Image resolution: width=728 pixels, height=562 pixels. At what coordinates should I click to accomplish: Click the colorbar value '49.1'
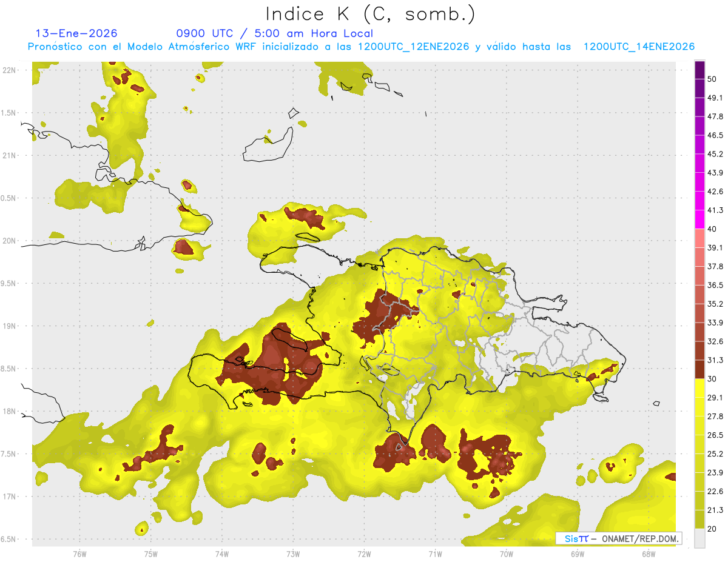[715, 98]
